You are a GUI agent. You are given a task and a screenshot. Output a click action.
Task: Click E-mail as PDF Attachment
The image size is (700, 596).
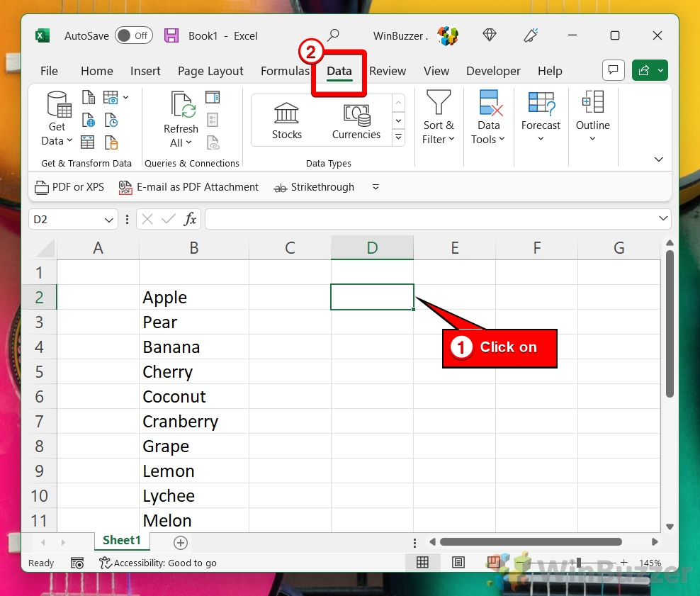pyautogui.click(x=188, y=187)
